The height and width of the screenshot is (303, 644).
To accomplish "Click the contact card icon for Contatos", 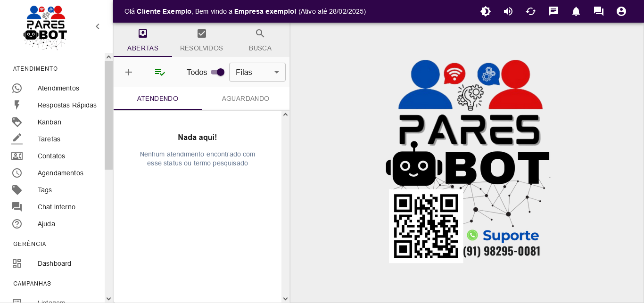I will pyautogui.click(x=17, y=156).
